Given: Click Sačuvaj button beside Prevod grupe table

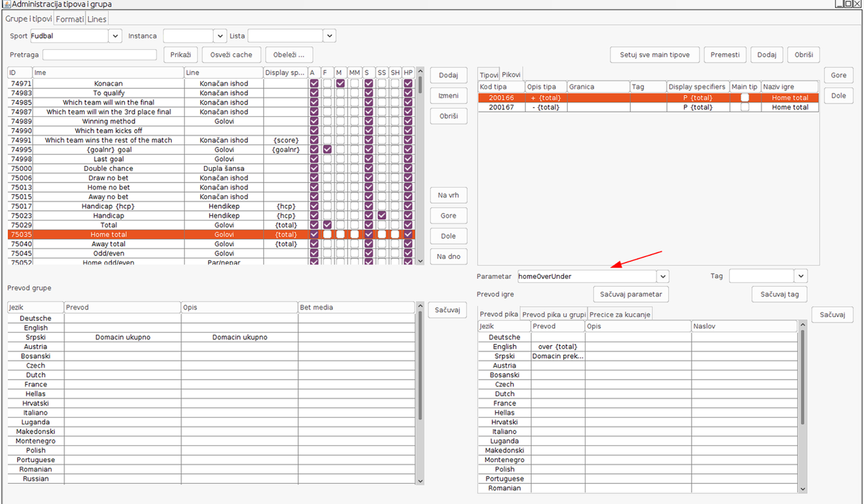Looking at the screenshot, I should pos(448,310).
